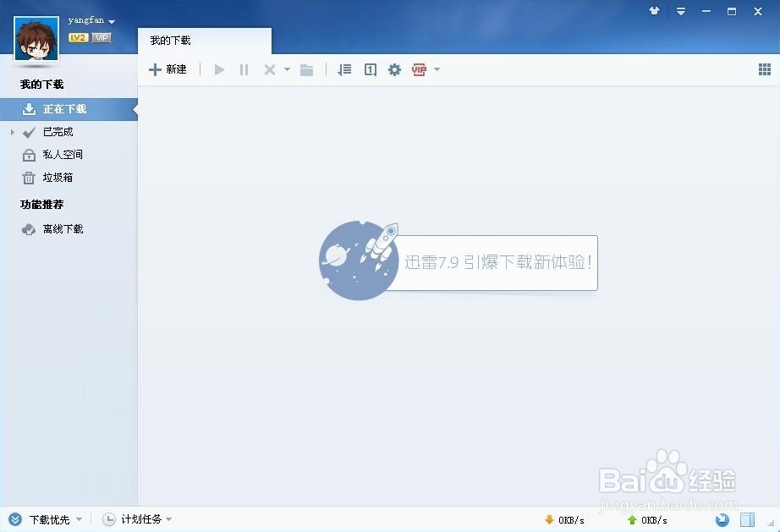Start the task with the play icon
Screen dimensions: 780x532
pyautogui.click(x=219, y=69)
